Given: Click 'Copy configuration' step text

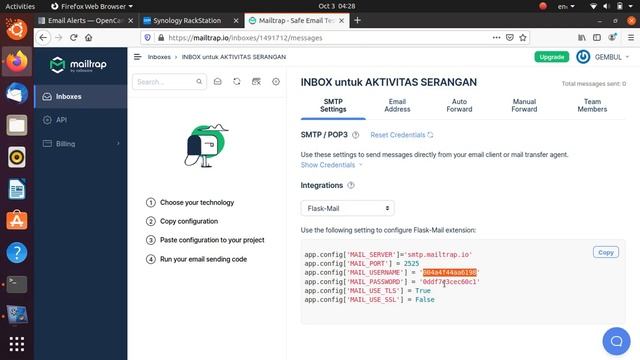Looking at the screenshot, I should pyautogui.click(x=189, y=221).
